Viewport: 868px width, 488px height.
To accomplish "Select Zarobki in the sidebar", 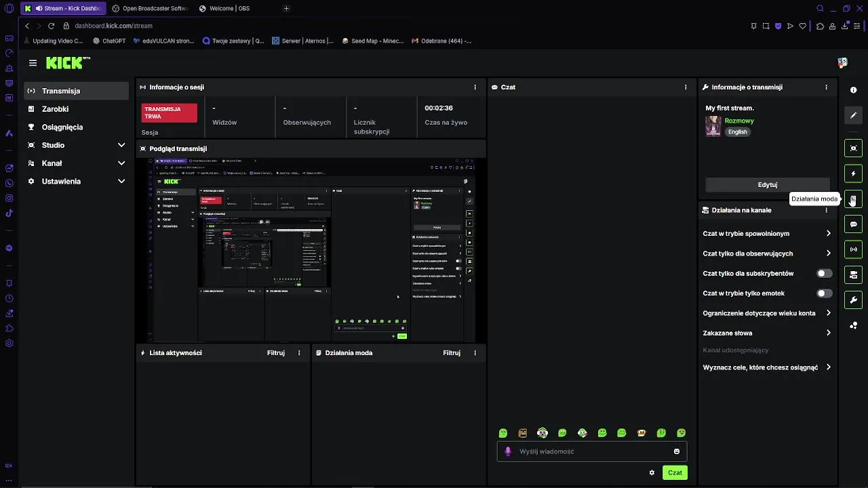I will coord(77,109).
